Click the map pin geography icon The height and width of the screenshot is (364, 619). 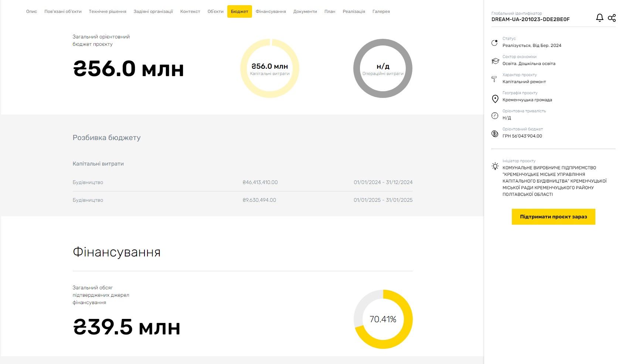click(495, 99)
